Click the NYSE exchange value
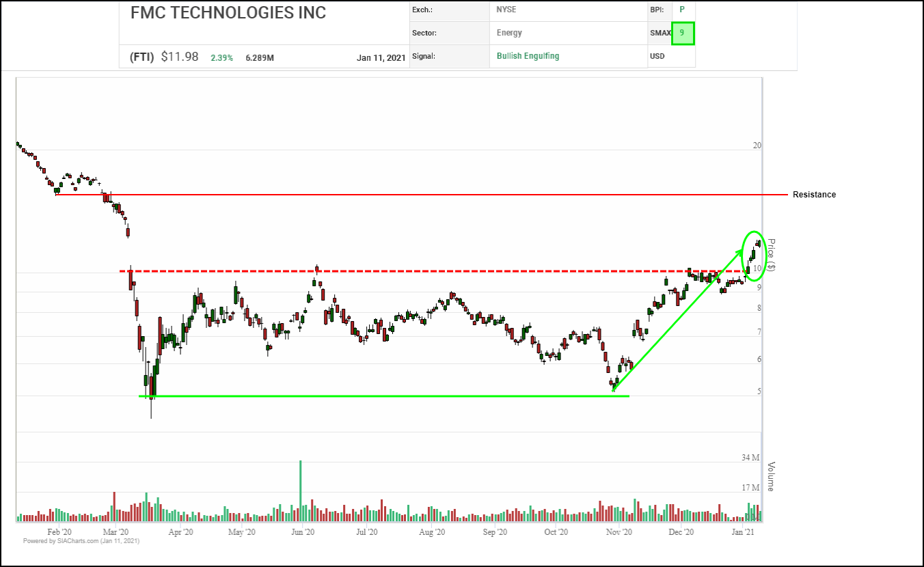Image resolution: width=924 pixels, height=567 pixels. pos(506,10)
